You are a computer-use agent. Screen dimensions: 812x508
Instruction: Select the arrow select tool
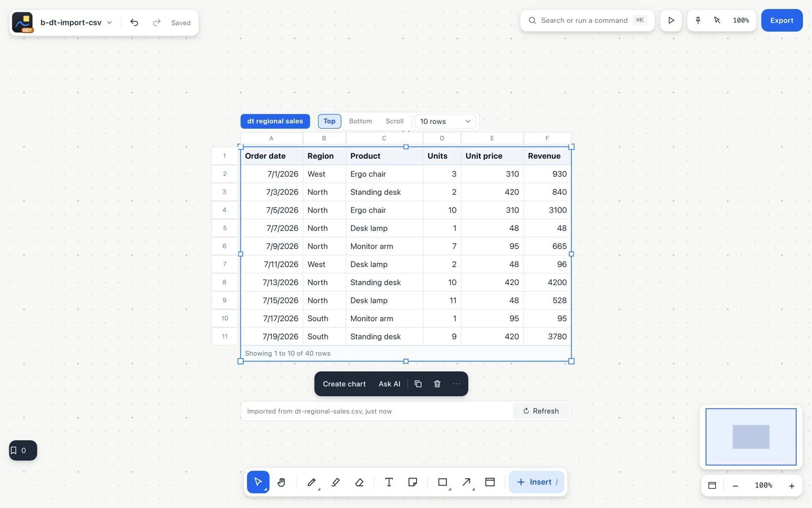(258, 482)
